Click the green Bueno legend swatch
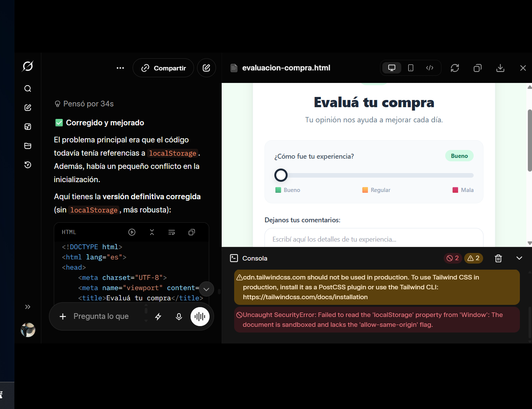This screenshot has width=532, height=409. coord(278,190)
